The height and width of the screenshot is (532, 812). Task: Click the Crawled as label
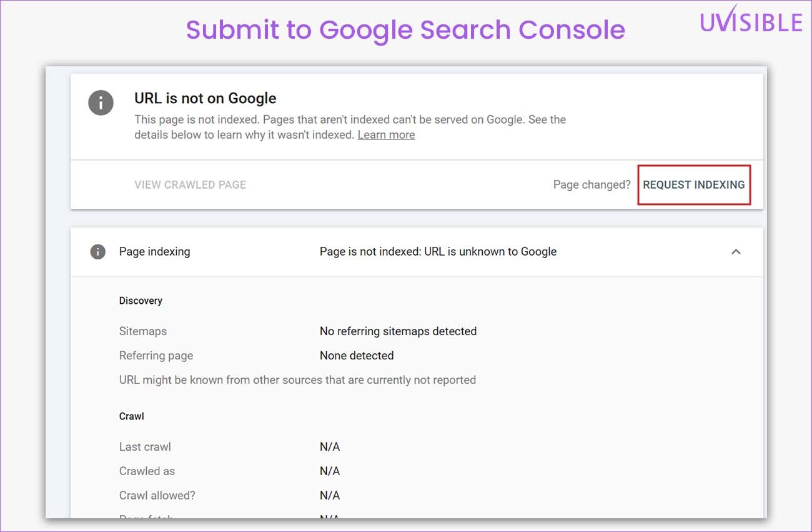[147, 471]
